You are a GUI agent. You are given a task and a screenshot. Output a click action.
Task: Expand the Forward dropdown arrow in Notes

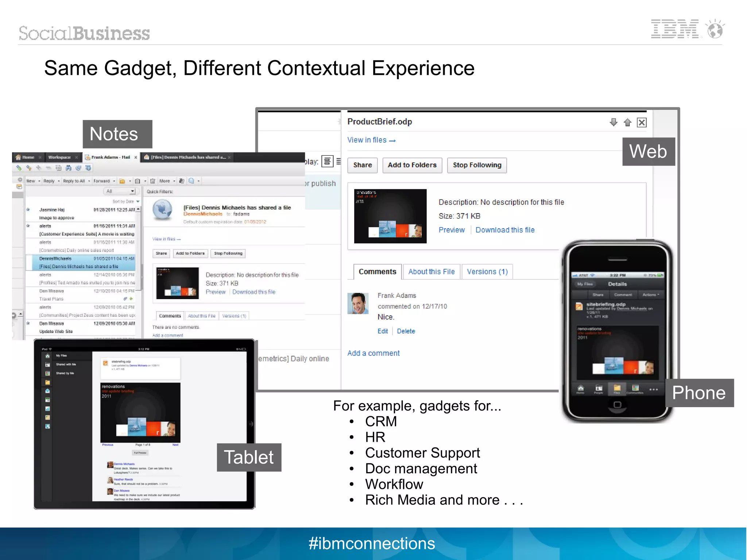(x=114, y=181)
